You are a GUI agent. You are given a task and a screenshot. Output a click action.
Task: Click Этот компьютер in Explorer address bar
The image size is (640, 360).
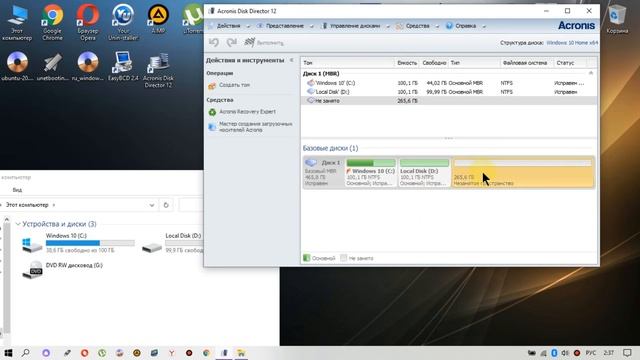tap(27, 205)
